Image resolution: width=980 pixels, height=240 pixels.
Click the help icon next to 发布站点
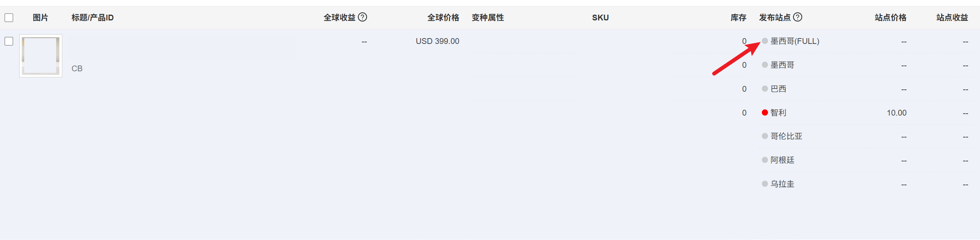tap(798, 17)
